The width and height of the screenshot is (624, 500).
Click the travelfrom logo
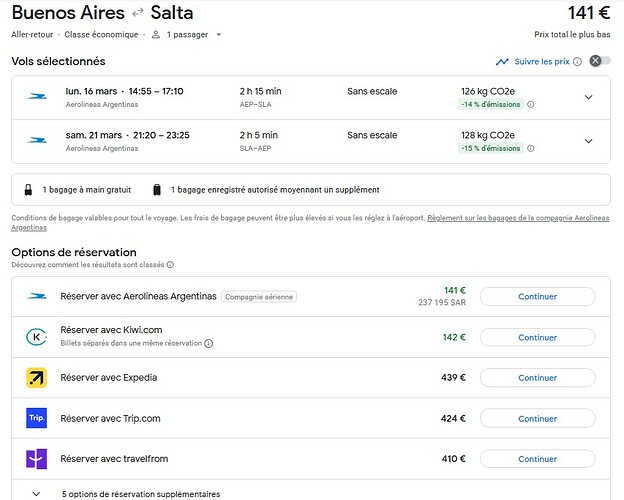point(36,459)
